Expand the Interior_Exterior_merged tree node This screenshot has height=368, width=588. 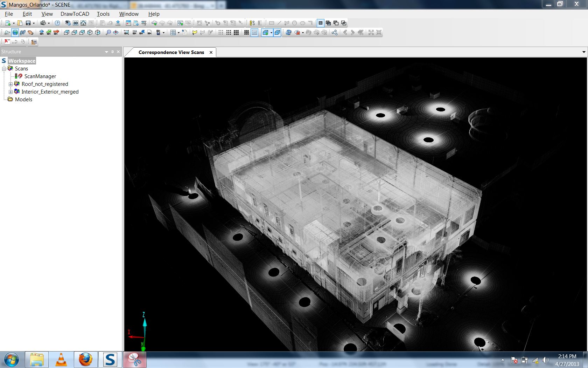click(10, 92)
